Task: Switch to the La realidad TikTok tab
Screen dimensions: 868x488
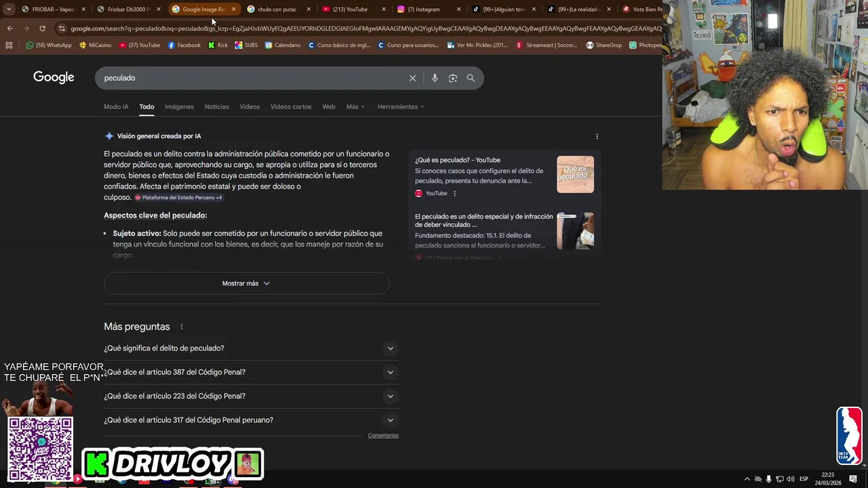Action: point(578,9)
